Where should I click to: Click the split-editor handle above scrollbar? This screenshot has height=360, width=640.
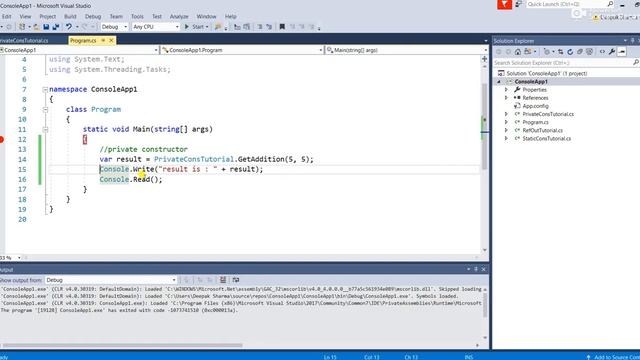click(484, 59)
